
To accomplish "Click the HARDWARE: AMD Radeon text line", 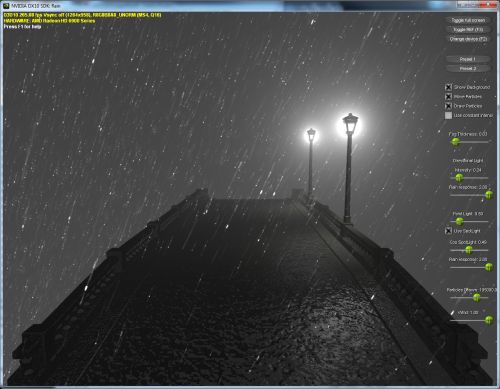I will click(49, 21).
